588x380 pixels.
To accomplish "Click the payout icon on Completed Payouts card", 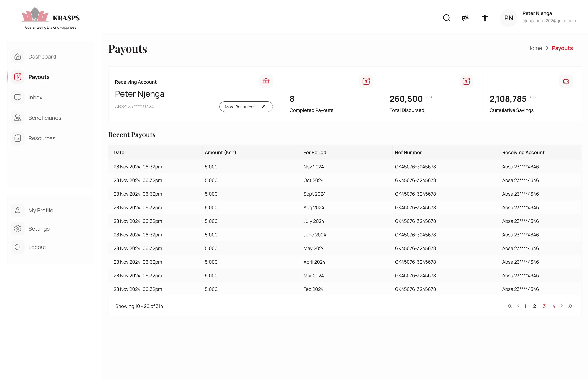I will (x=366, y=81).
